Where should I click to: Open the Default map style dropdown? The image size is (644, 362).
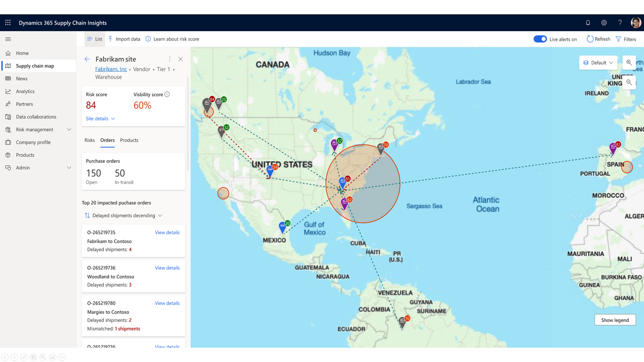[x=598, y=63]
